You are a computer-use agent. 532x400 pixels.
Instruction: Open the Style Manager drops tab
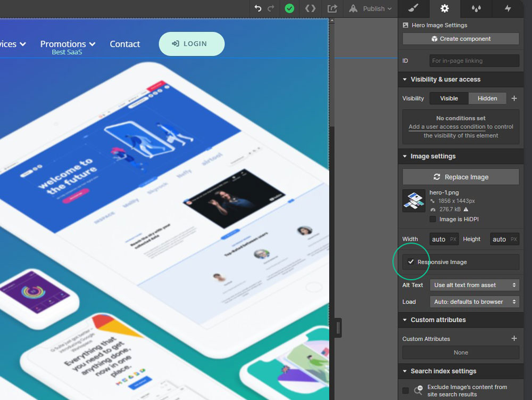click(x=476, y=8)
